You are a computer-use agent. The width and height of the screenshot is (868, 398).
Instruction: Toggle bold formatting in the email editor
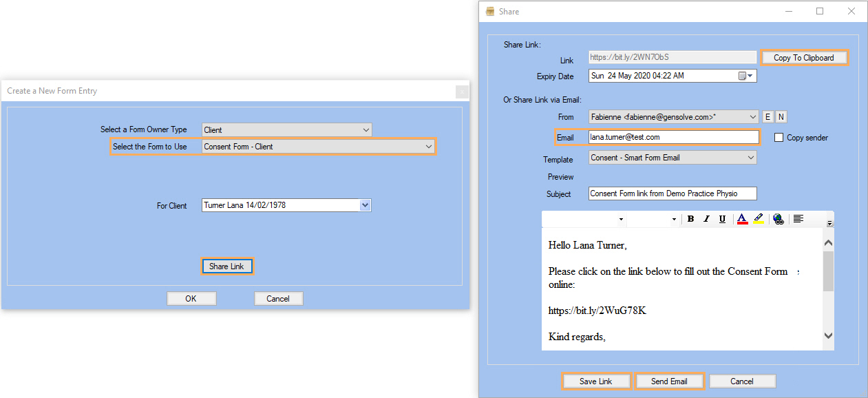(690, 219)
